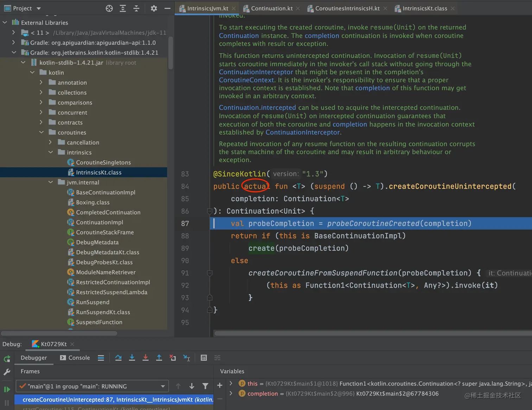Open the IntrinsicsKt.class editor tab
The width and height of the screenshot is (532, 410).
click(425, 8)
